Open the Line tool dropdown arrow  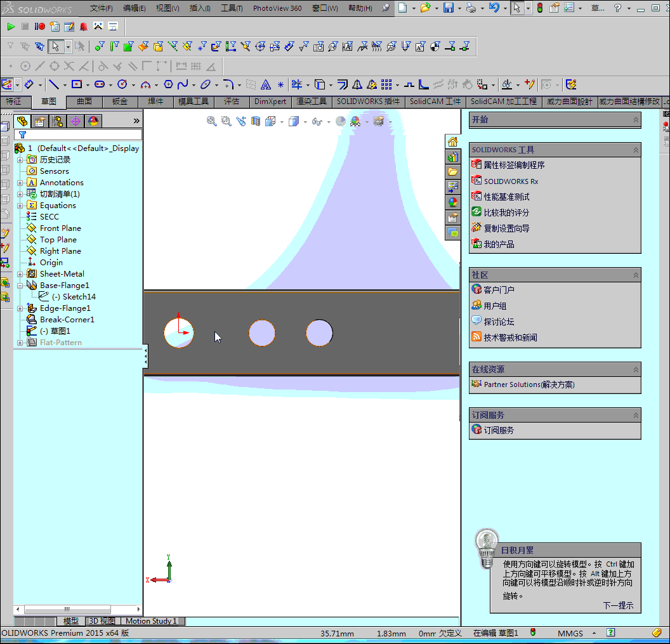pyautogui.click(x=65, y=85)
